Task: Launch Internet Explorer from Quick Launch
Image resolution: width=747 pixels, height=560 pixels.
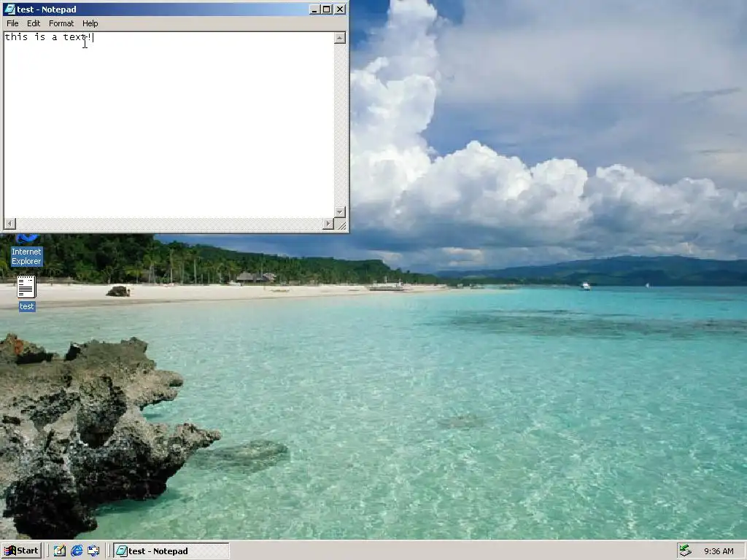Action: [76, 551]
